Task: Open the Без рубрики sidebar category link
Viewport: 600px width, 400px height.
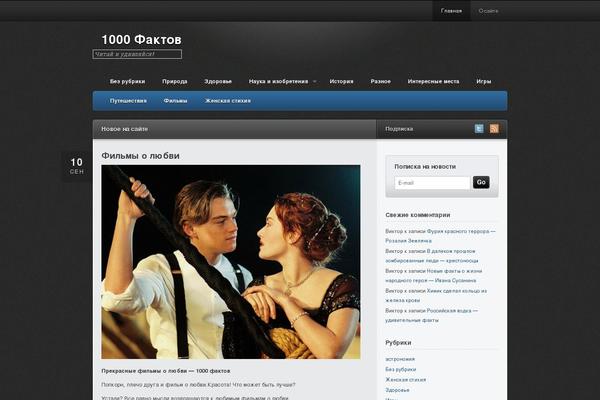Action: click(401, 369)
